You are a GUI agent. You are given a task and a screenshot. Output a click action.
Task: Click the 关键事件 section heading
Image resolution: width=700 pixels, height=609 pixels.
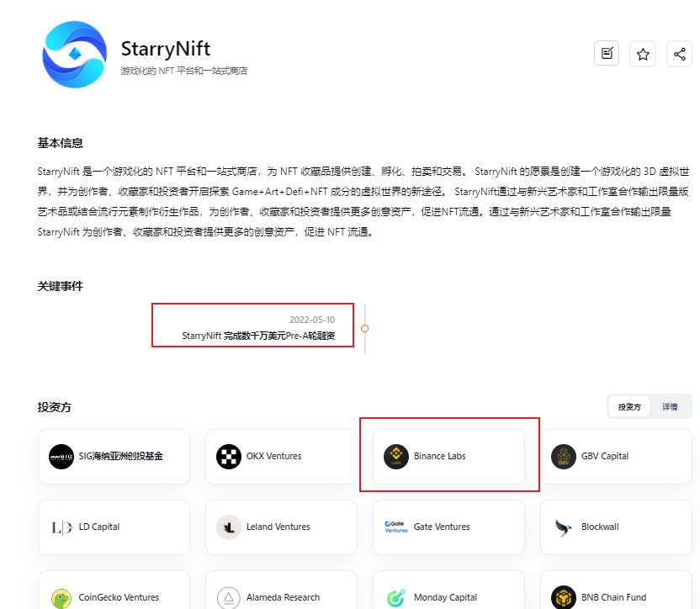pos(61,286)
